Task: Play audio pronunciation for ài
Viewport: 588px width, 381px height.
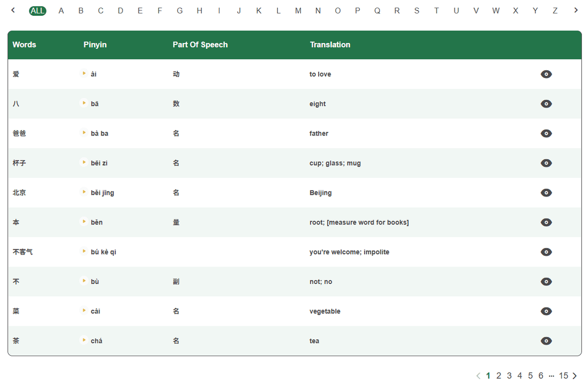Action: [x=84, y=74]
